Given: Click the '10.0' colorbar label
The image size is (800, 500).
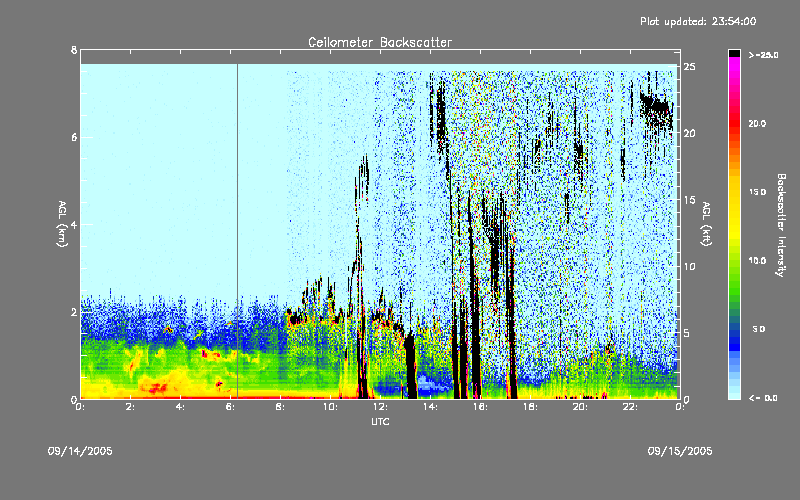Looking at the screenshot, I should pyautogui.click(x=757, y=260).
